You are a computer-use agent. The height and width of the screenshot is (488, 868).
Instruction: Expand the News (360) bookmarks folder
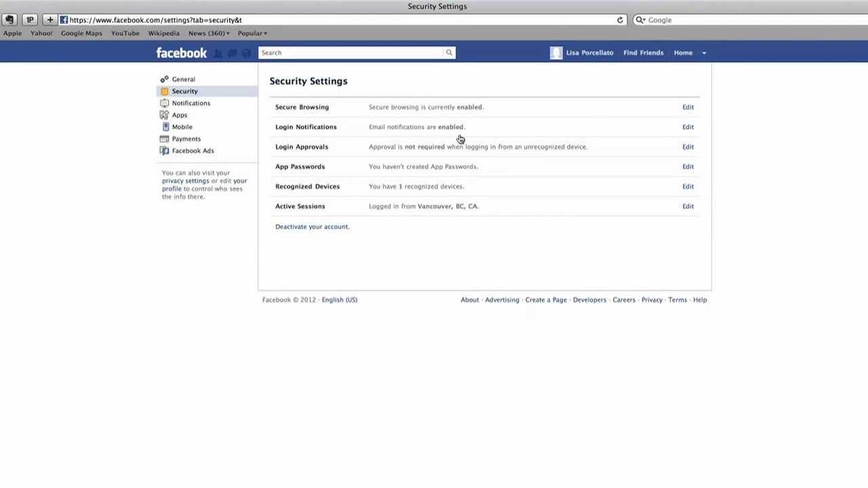pos(209,33)
